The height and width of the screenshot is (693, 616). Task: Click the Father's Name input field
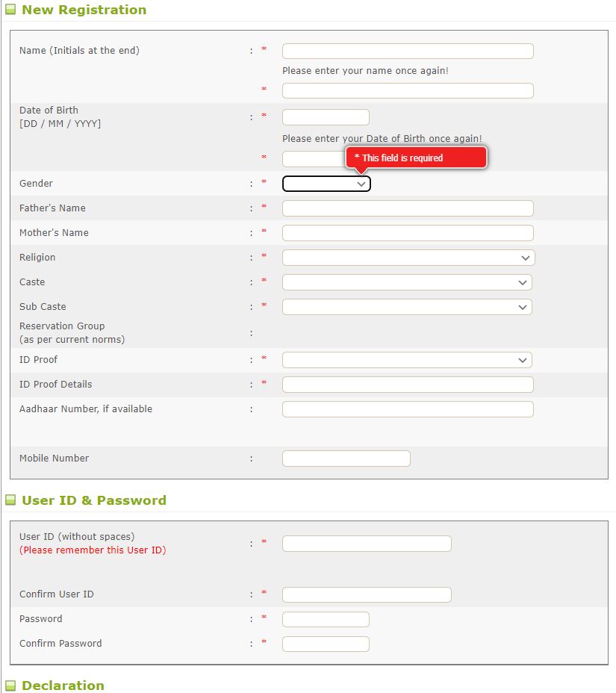(407, 208)
